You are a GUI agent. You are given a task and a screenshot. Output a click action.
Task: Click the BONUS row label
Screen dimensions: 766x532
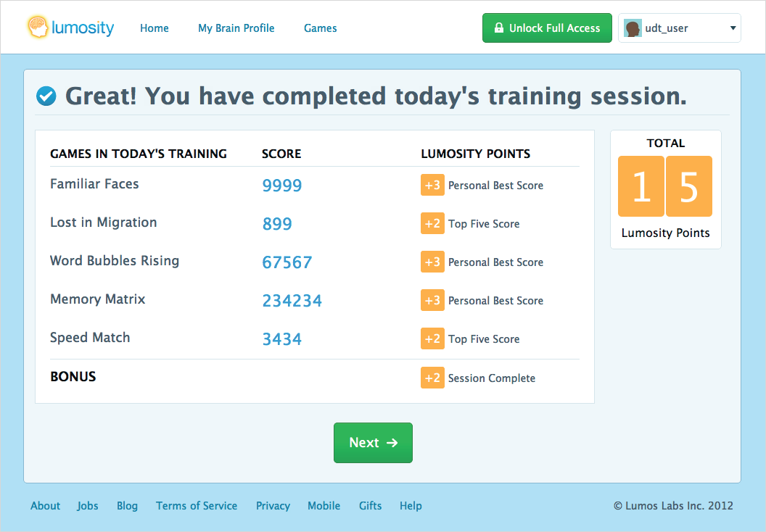click(x=73, y=377)
